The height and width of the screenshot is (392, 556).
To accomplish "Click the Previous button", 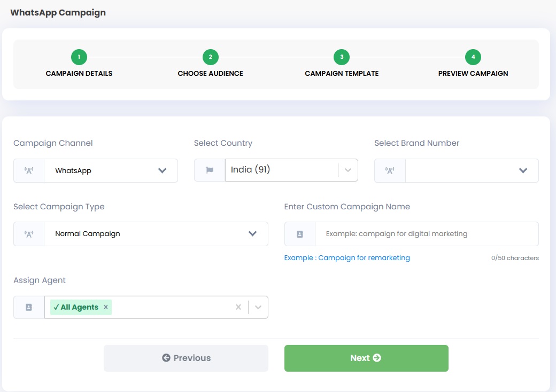I will [x=186, y=358].
